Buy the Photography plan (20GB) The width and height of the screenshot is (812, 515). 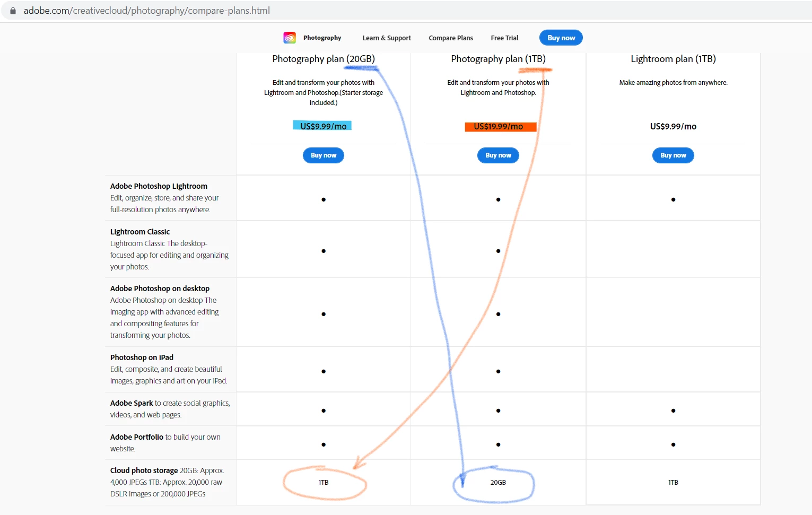(x=324, y=155)
